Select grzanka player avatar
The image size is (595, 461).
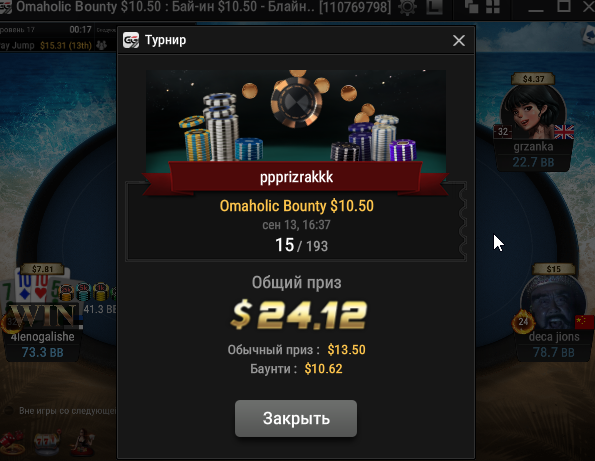click(x=533, y=113)
